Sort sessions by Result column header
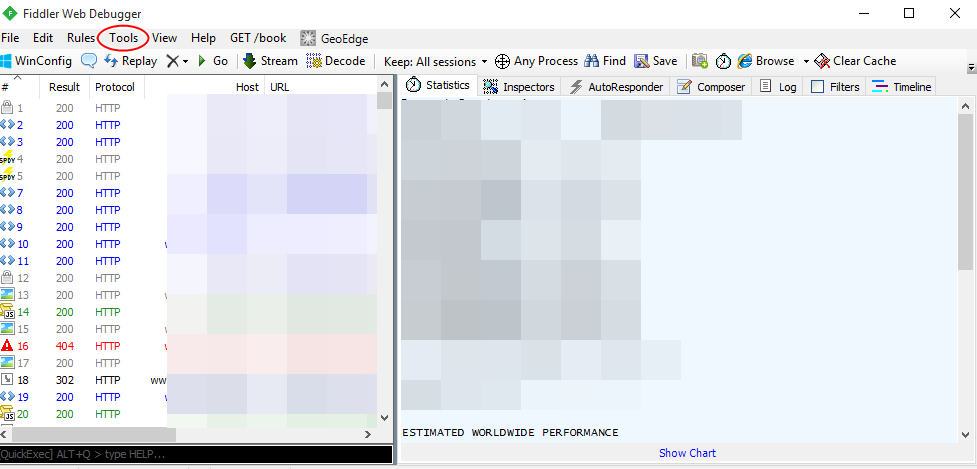This screenshot has height=469, width=977. 65,87
